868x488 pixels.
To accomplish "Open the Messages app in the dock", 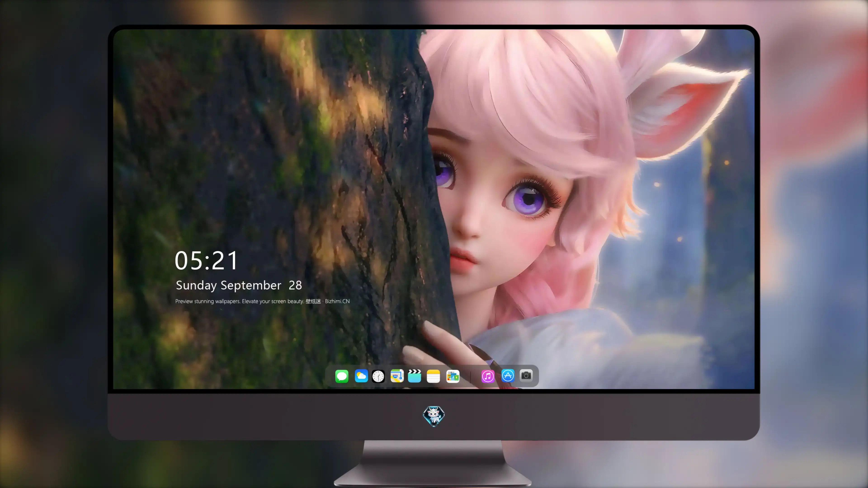I will [342, 376].
